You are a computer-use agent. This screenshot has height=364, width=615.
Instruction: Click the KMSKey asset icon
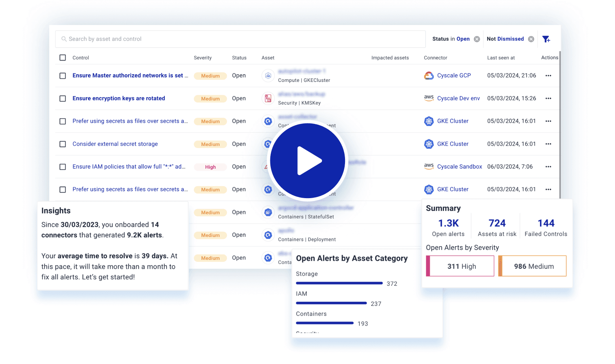tap(268, 98)
